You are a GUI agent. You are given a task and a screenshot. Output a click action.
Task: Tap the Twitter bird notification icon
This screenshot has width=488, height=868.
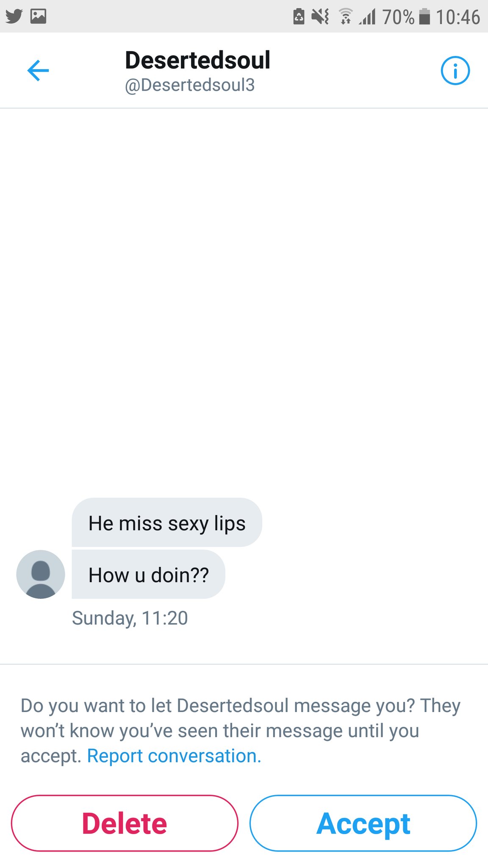pos(14,17)
